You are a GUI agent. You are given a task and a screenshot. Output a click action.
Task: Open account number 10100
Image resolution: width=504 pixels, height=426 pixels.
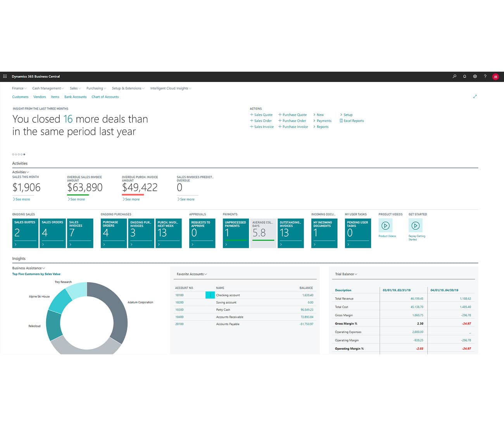coord(180,295)
